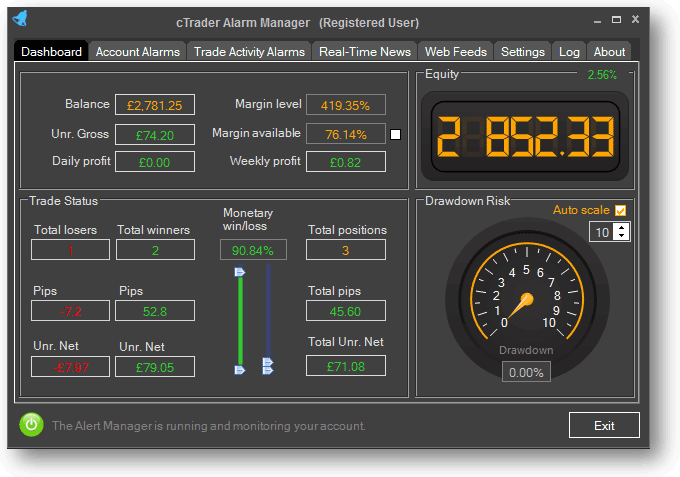
Task: Select the Web Feeds tab
Action: pos(456,52)
